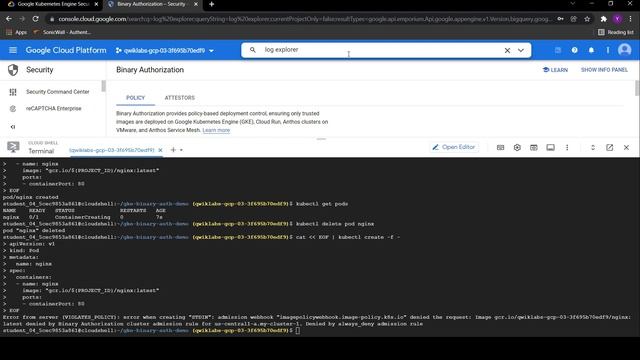
Task: Close the Cloud Shell panel
Action: 626,147
